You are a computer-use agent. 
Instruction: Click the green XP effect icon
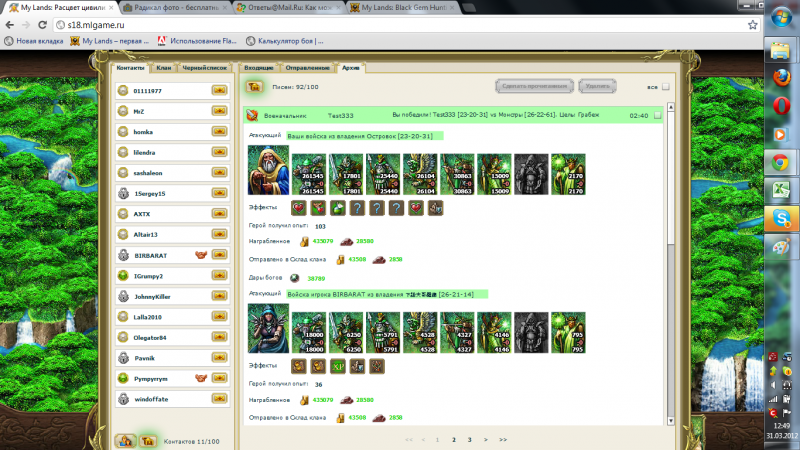coord(338,366)
